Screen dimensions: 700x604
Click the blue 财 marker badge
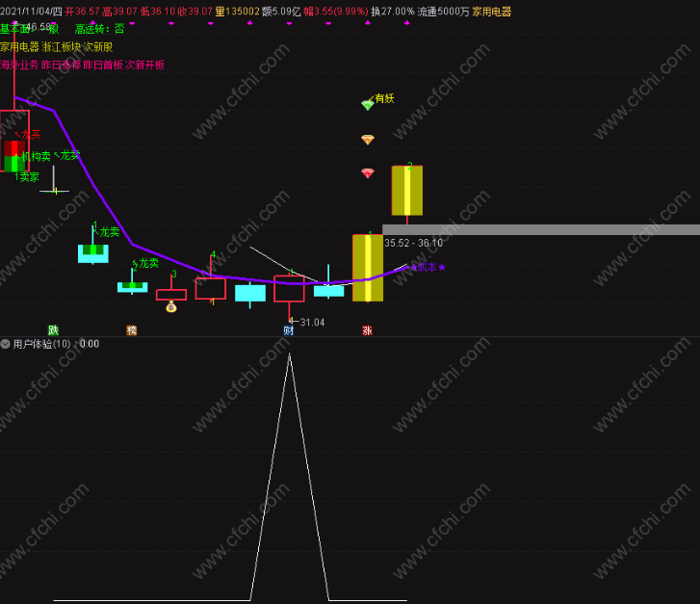[289, 330]
